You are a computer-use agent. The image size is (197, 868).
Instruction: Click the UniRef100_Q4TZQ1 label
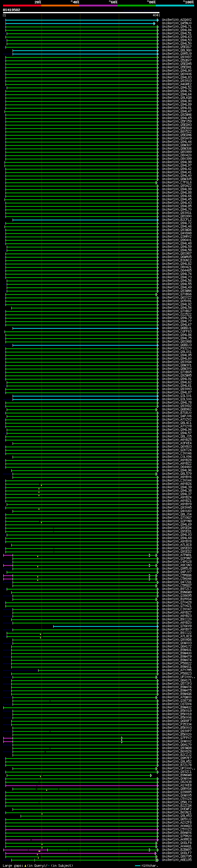177,582
